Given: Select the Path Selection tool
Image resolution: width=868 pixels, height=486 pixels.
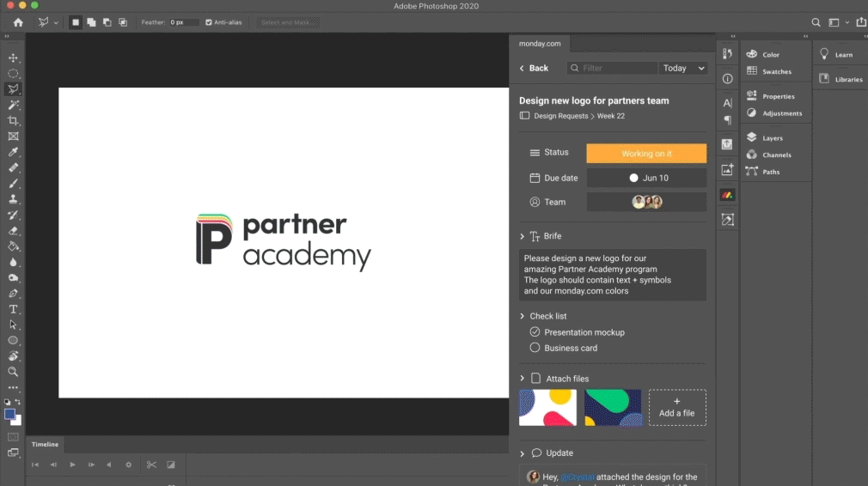Looking at the screenshot, I should coord(13,325).
